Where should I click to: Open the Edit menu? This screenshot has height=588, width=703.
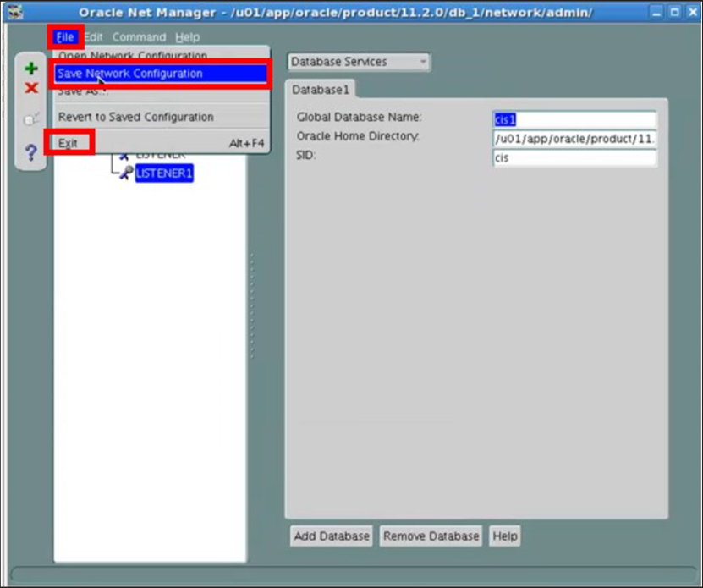coord(94,36)
